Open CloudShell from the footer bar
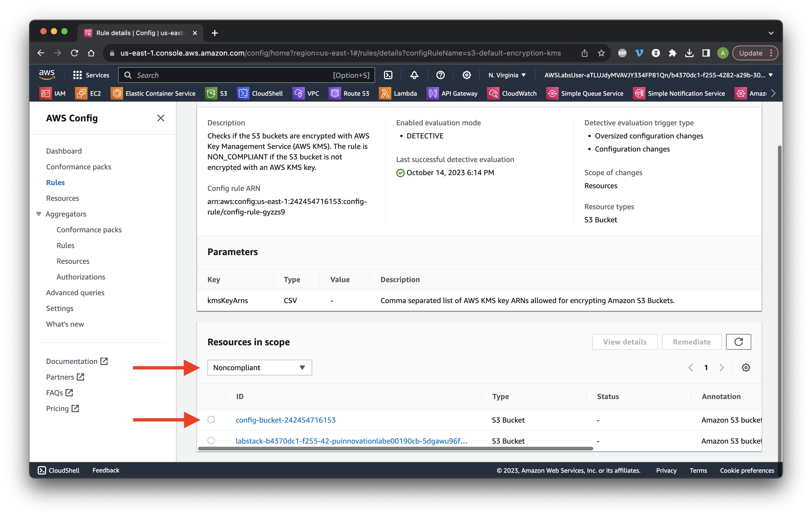 [x=59, y=470]
